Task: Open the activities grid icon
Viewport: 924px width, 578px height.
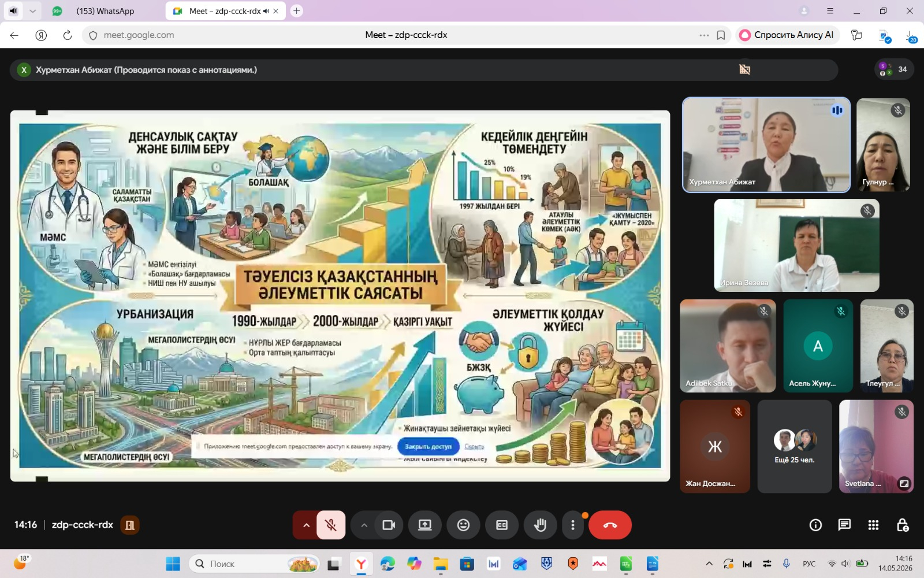Action: point(873,525)
